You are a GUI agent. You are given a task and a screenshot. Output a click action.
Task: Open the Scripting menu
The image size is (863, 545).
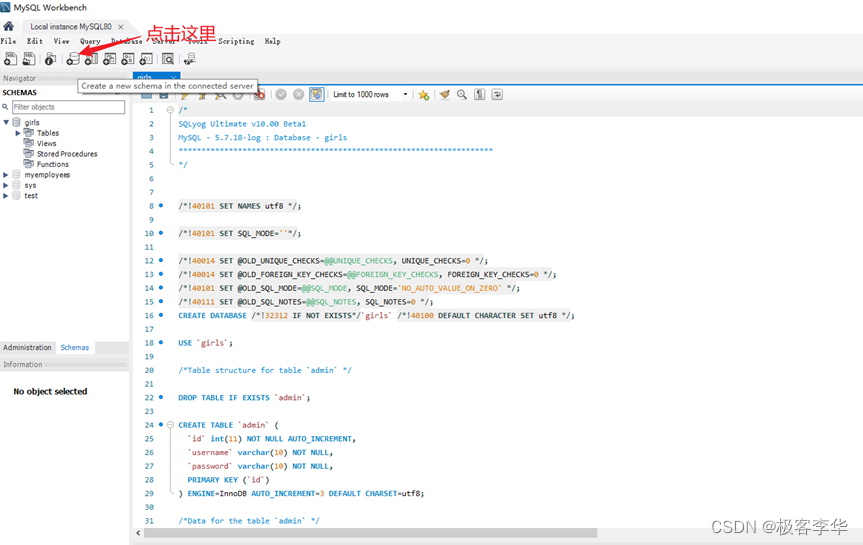(236, 41)
